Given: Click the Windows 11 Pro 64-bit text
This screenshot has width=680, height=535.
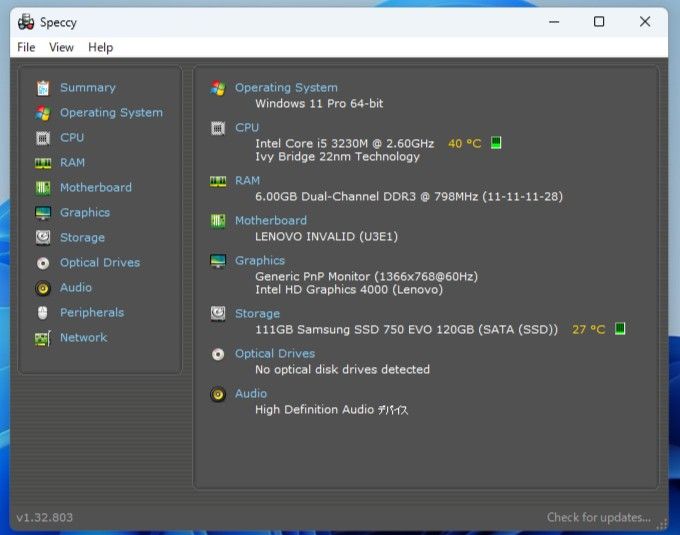Looking at the screenshot, I should coord(319,104).
